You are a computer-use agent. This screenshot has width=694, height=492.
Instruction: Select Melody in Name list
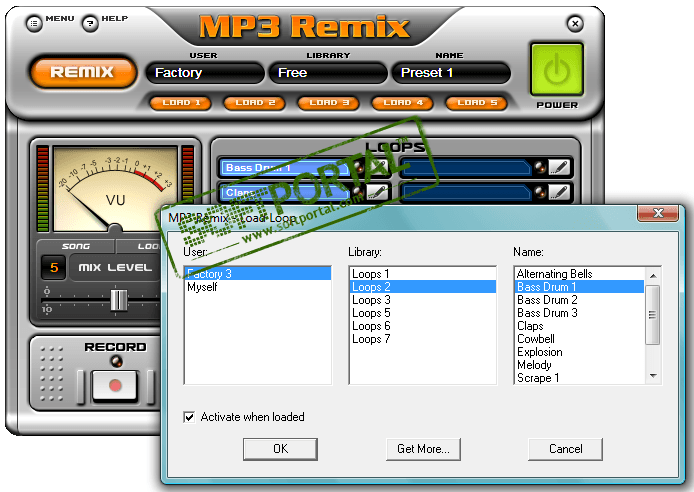coord(579,365)
